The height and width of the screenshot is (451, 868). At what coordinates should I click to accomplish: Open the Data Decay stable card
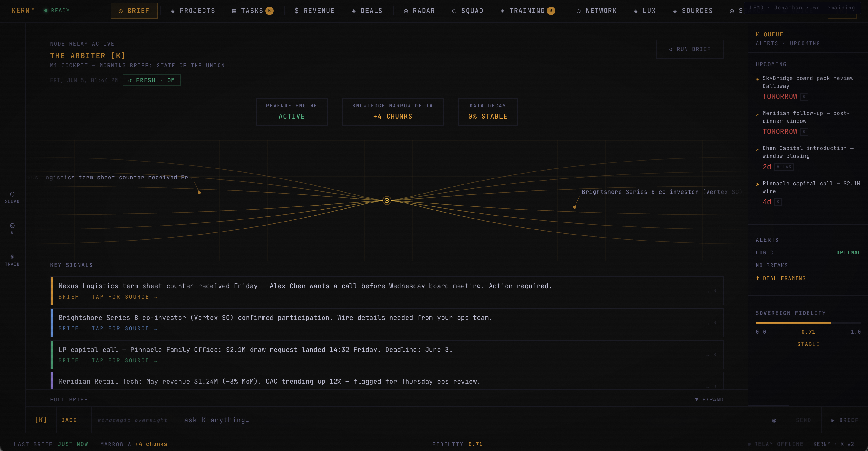488,112
